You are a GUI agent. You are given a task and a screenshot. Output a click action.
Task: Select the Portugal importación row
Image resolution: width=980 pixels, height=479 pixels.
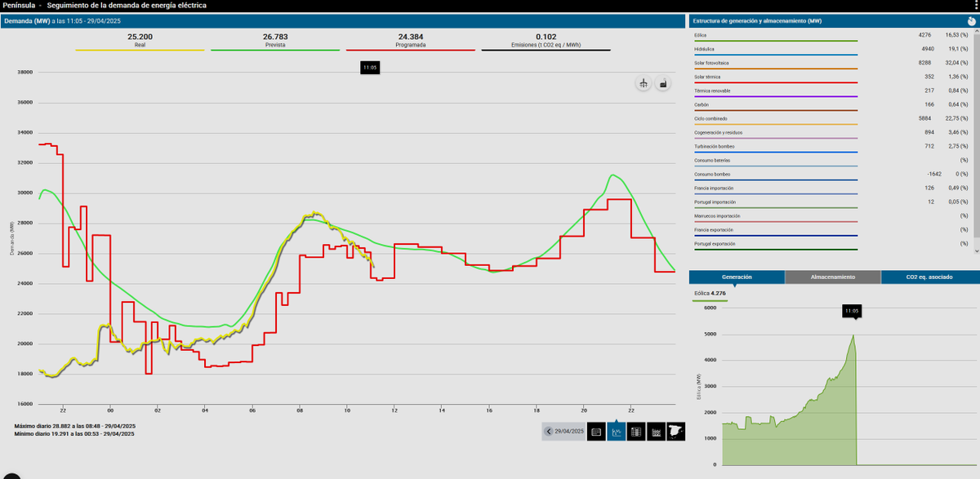coord(831,202)
